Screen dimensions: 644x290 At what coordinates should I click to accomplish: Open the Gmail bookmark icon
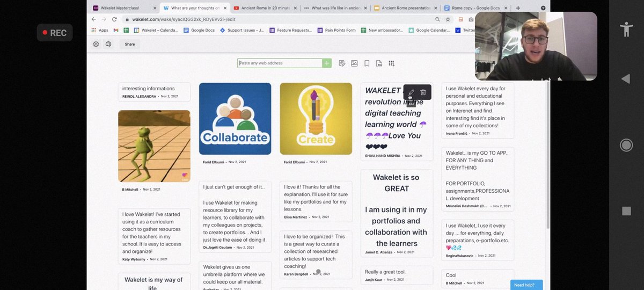tap(116, 30)
